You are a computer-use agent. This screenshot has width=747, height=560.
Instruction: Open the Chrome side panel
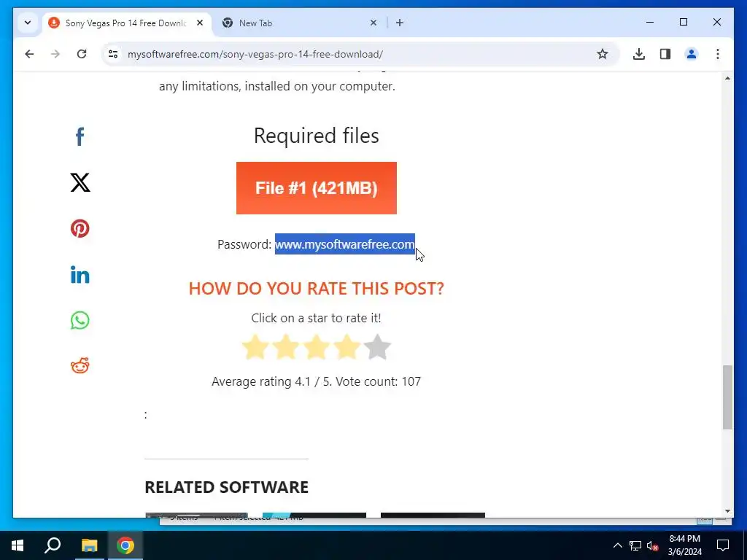pos(665,54)
